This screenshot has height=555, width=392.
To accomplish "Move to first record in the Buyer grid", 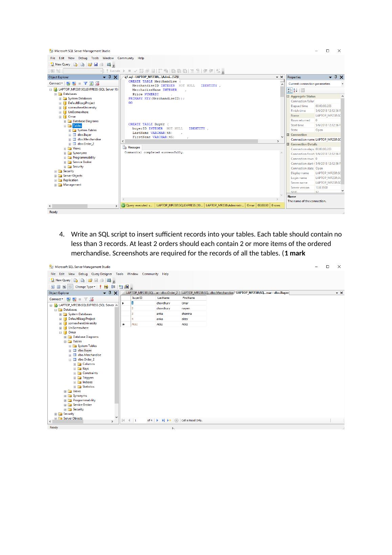I will point(123,420).
